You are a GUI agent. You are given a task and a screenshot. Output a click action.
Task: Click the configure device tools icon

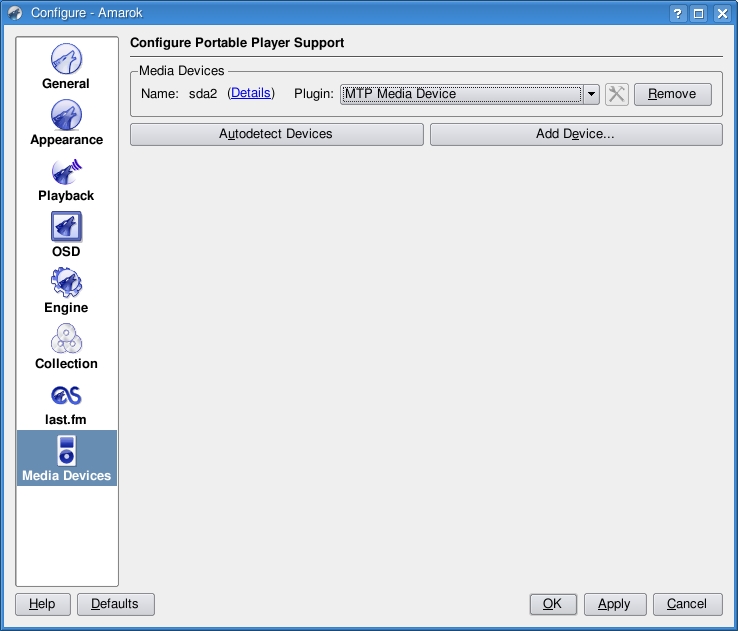point(617,94)
